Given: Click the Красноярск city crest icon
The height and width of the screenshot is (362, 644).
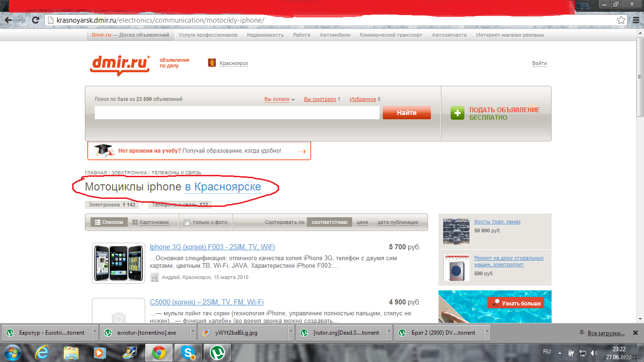Looking at the screenshot, I should (212, 63).
